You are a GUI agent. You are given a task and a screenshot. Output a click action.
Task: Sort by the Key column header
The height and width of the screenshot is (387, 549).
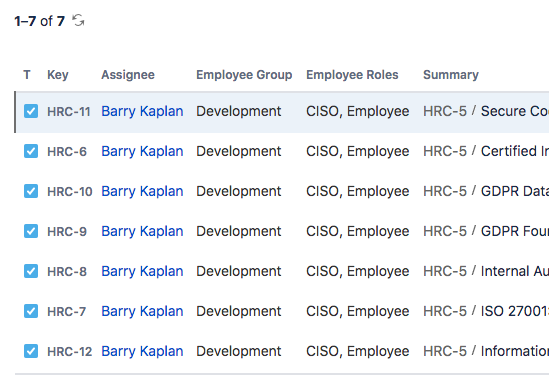[x=58, y=75]
